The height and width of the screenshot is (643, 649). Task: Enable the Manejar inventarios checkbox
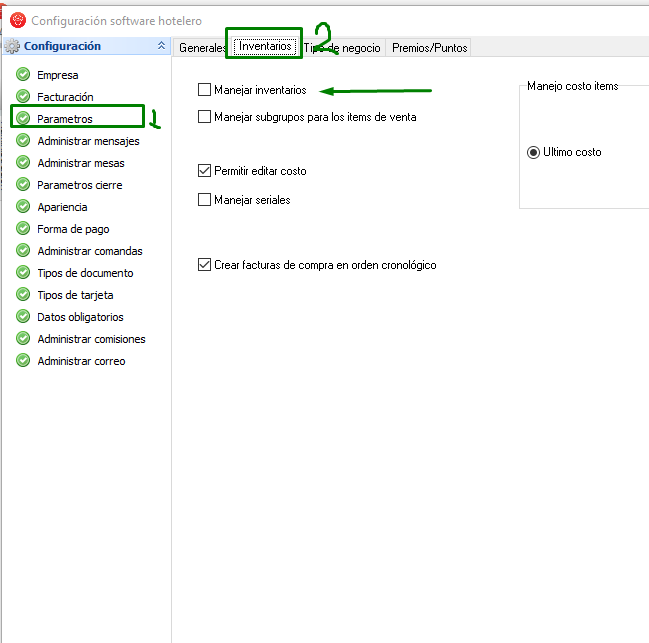205,90
